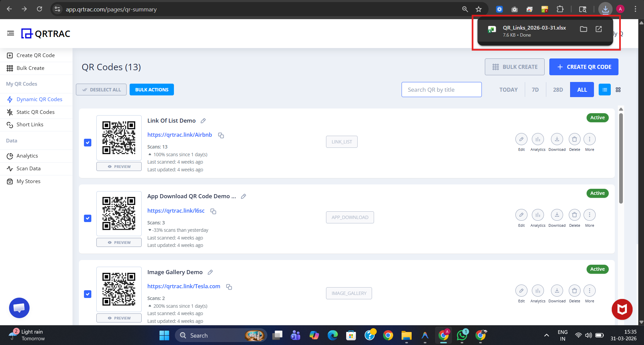Screen dimensions: 644x345
Task: Click the Create QR Code button
Action: point(584,67)
